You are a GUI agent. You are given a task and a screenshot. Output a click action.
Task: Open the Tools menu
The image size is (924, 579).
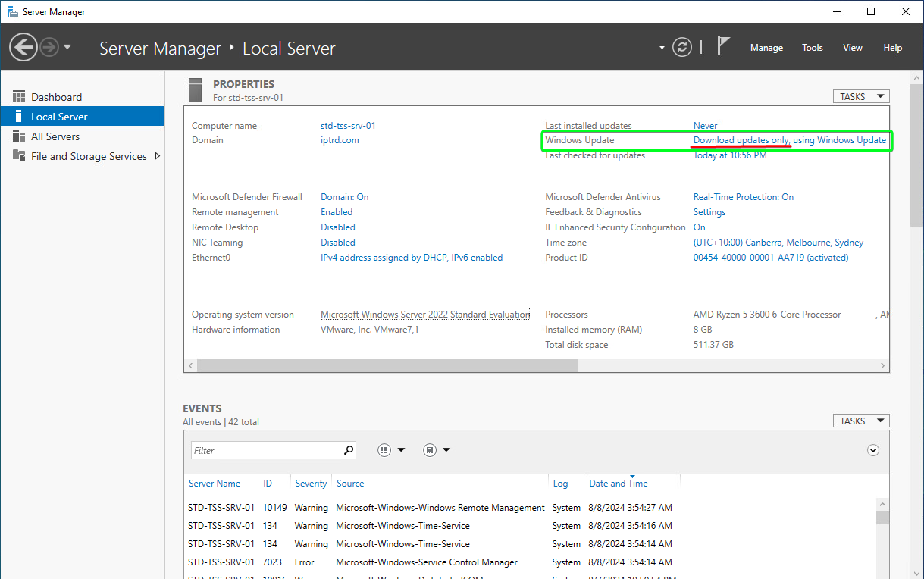[x=813, y=47]
